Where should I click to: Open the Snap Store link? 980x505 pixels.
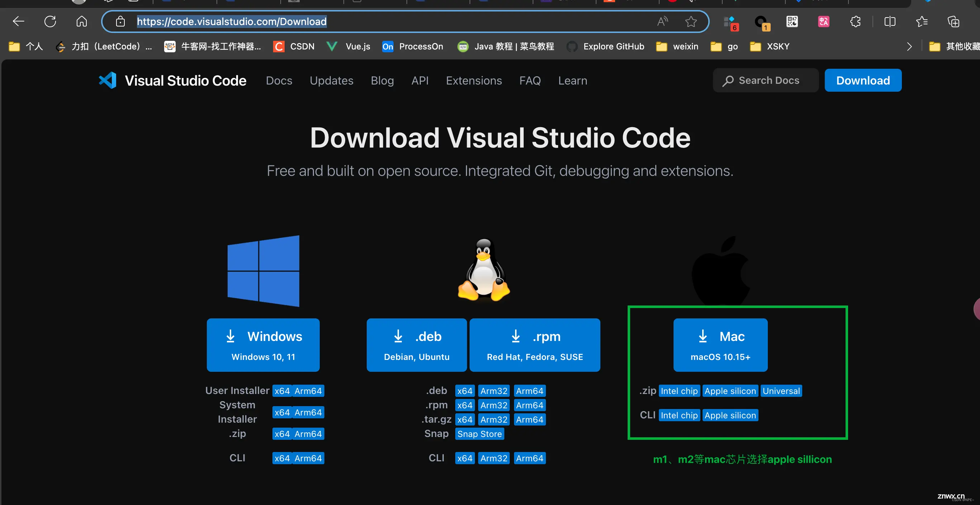(479, 434)
